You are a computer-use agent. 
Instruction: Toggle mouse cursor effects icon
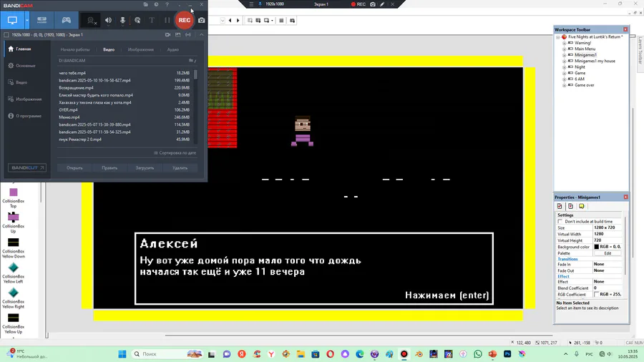(x=137, y=20)
